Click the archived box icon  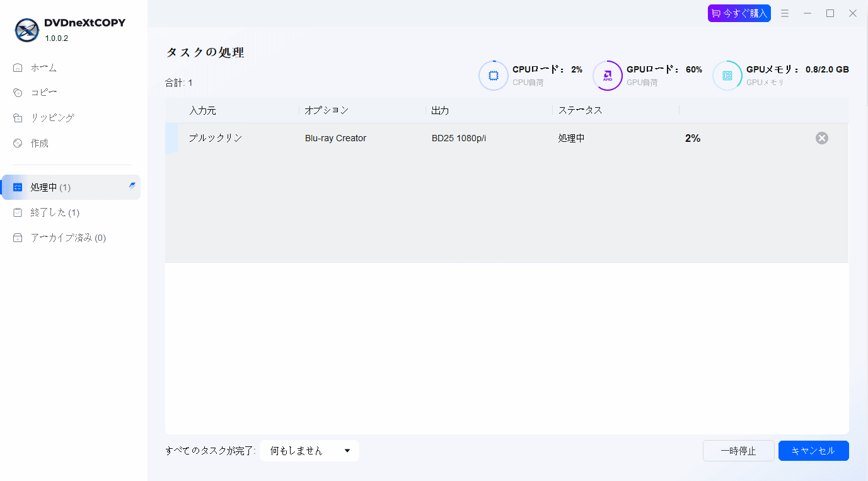click(x=18, y=238)
